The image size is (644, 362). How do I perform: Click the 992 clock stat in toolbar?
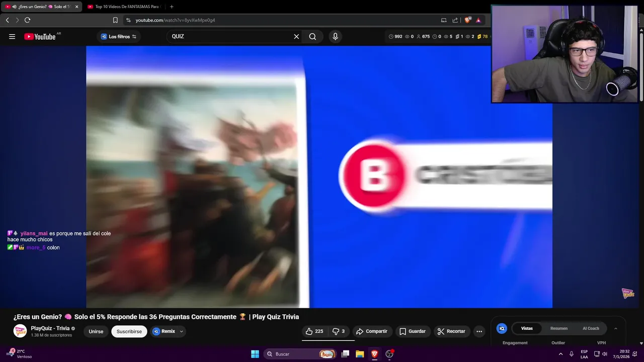395,36
